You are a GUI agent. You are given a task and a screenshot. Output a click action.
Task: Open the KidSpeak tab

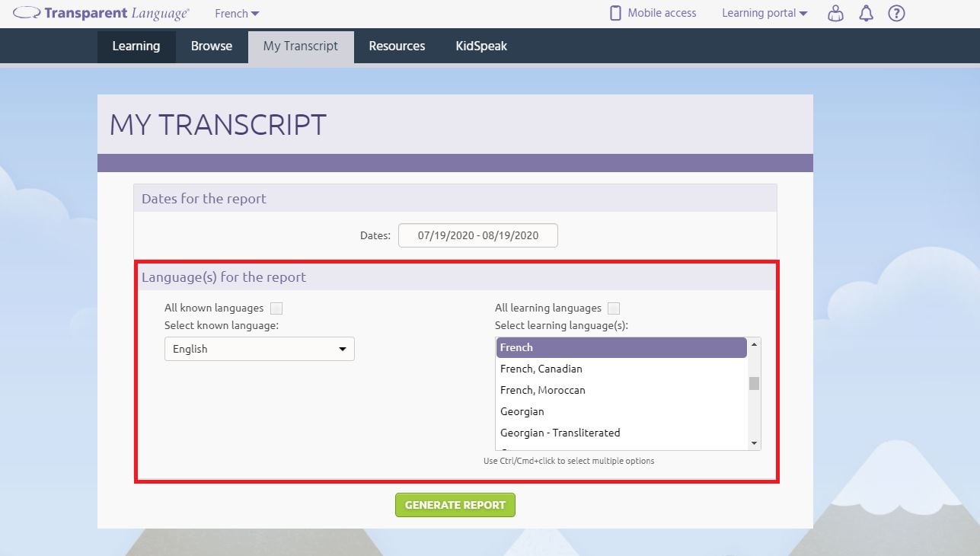pos(480,46)
